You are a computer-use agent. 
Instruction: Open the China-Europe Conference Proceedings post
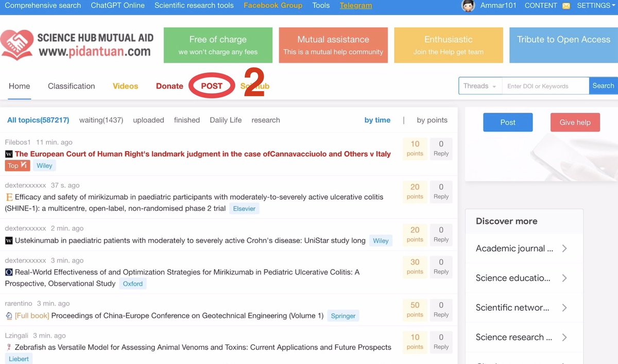pos(187,316)
